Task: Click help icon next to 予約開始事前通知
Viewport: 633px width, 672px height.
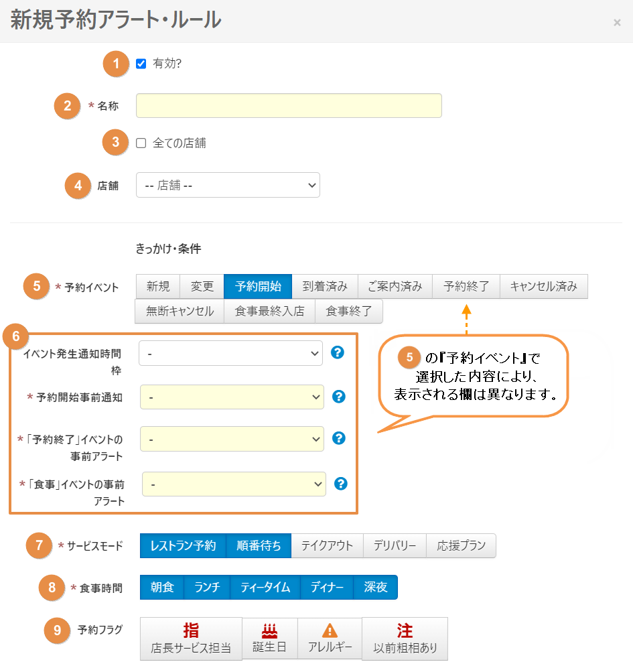Action: (x=339, y=397)
